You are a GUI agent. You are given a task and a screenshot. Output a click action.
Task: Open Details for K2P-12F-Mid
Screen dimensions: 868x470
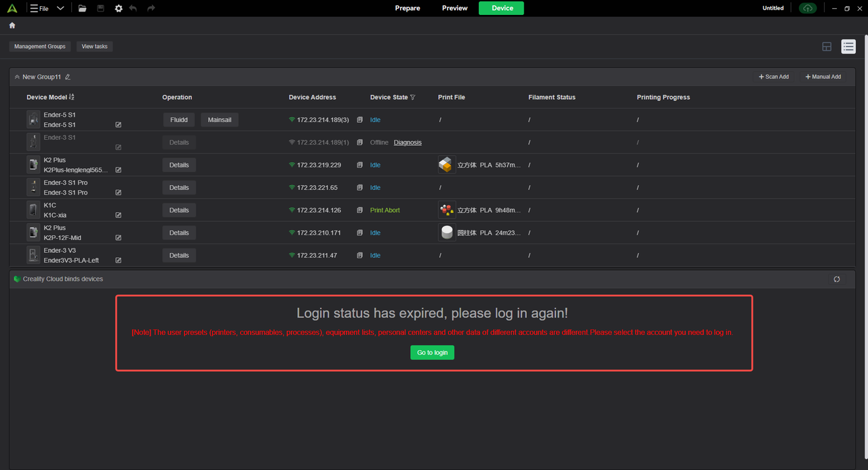[179, 233]
